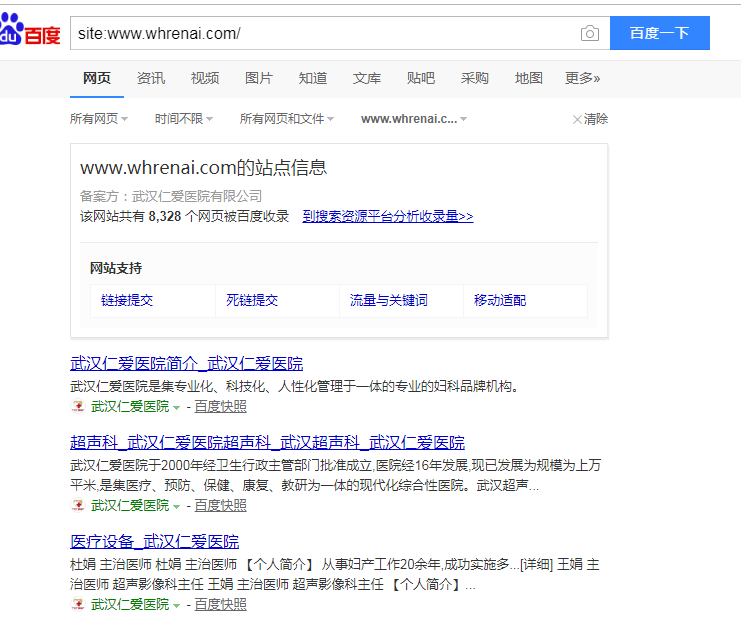Expand the 所有网页和文件 filter dropdown
Viewport: 741px width, 620px height.
pos(287,119)
